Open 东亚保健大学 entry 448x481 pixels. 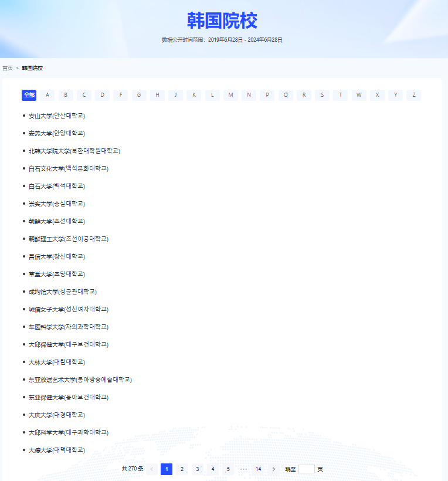[69, 397]
